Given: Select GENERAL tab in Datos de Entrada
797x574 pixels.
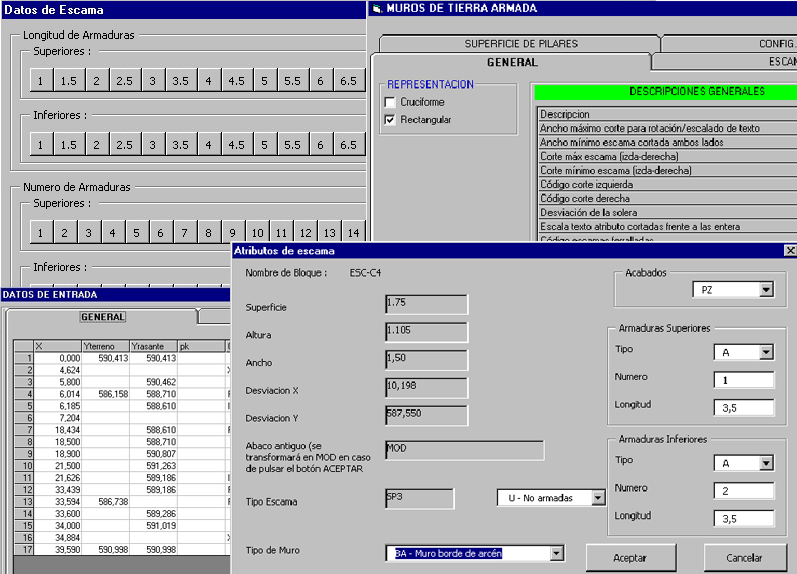Looking at the screenshot, I should pyautogui.click(x=103, y=317).
